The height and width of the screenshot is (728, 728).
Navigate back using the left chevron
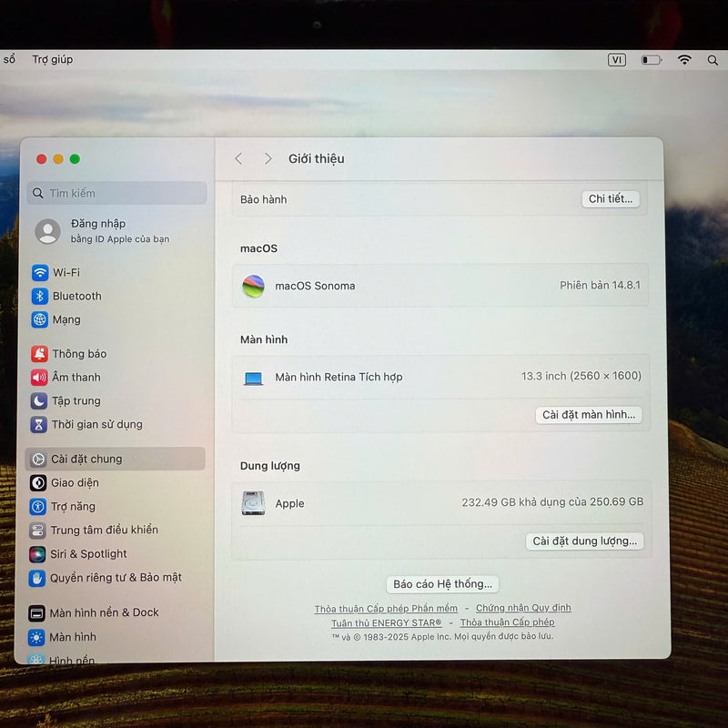point(238,158)
